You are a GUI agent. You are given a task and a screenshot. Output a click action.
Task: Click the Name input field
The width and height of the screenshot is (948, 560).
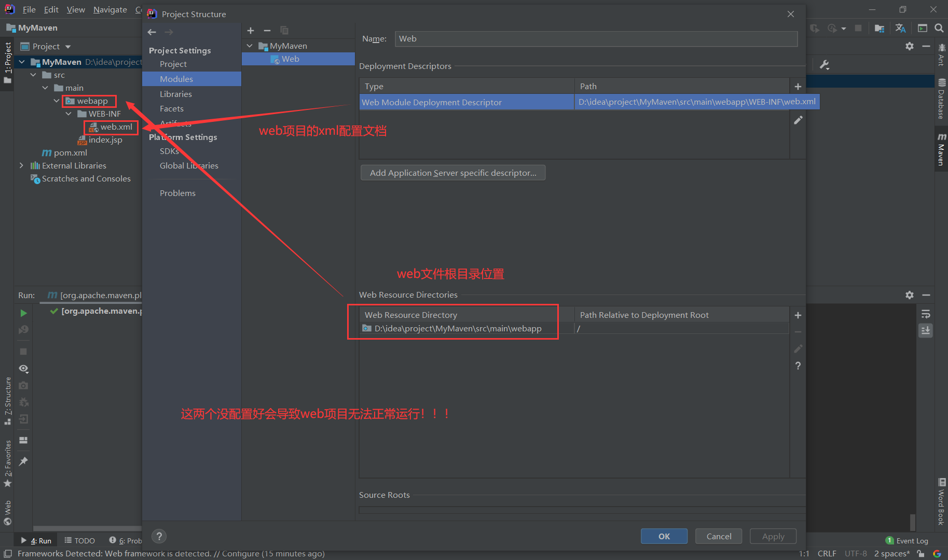click(596, 39)
